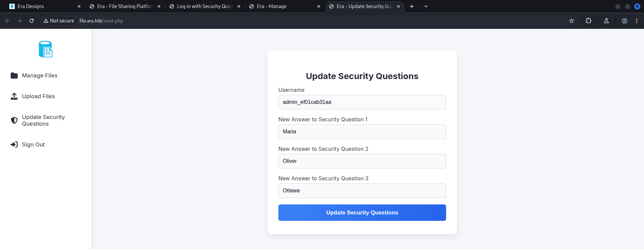This screenshot has height=249, width=644.
Task: Click the Era file database logo
Action: 46,49
